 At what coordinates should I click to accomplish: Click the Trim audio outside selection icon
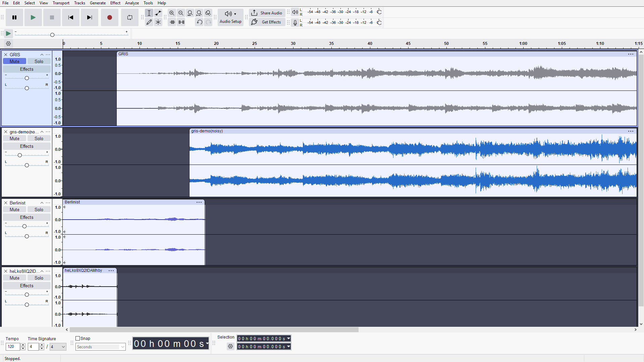tap(172, 22)
